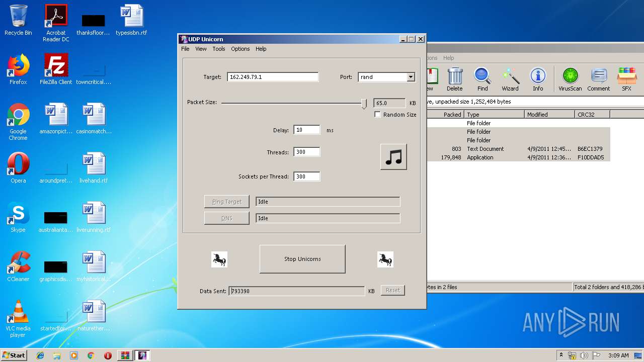Screen dimensions: 644x362
Task: Sort by the Packed column in WinRAR
Action: tap(445, 115)
